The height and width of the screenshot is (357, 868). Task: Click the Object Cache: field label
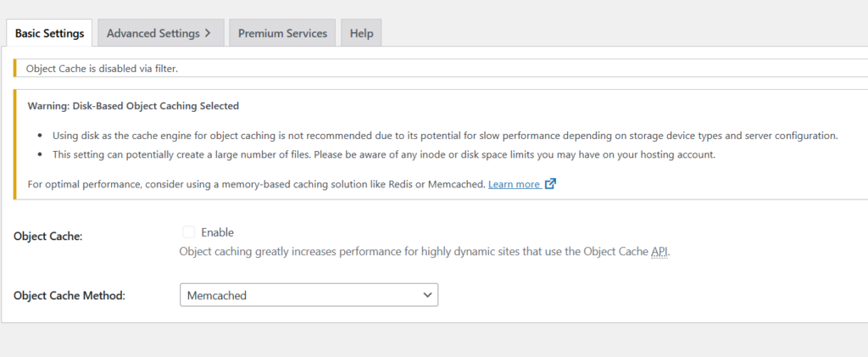point(47,237)
